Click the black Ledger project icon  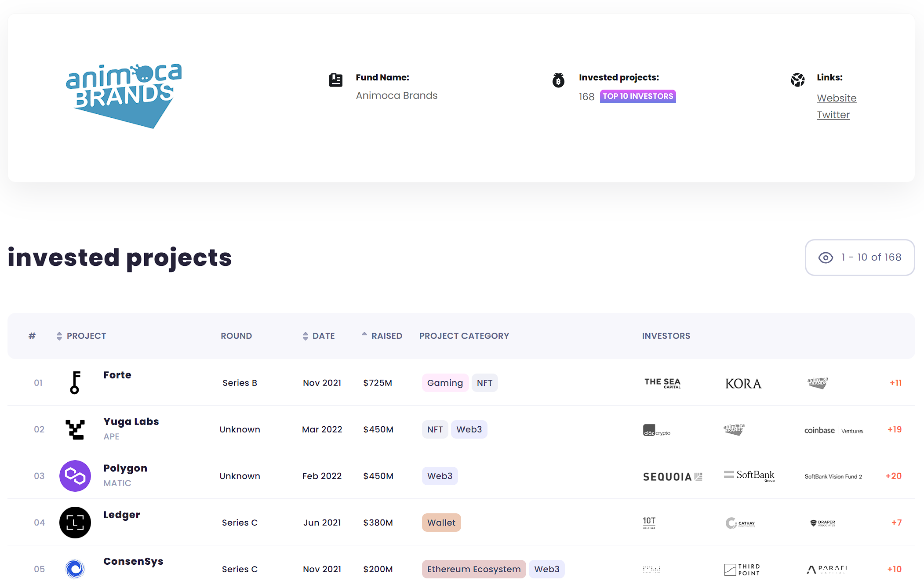tap(75, 523)
